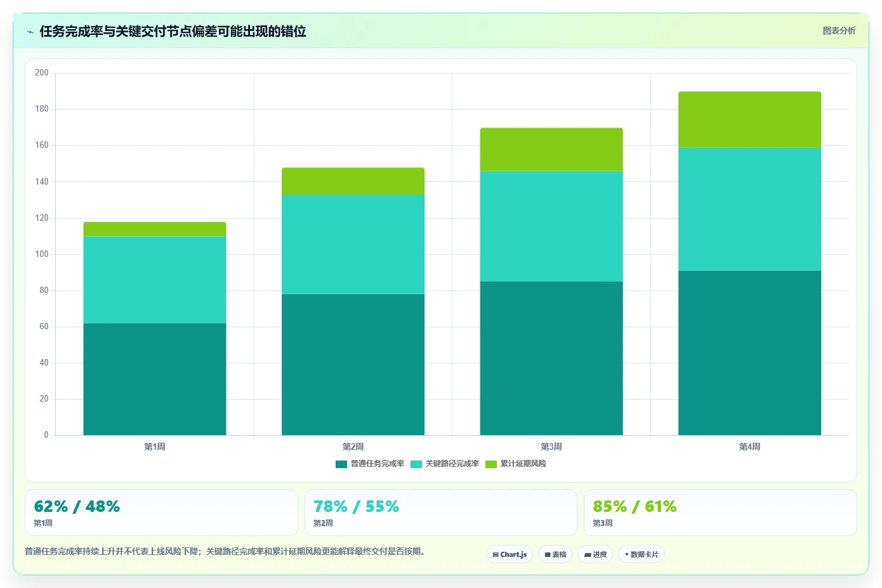The height and width of the screenshot is (588, 882).
Task: Click the 0 y-axis tick label
Action: [x=46, y=435]
